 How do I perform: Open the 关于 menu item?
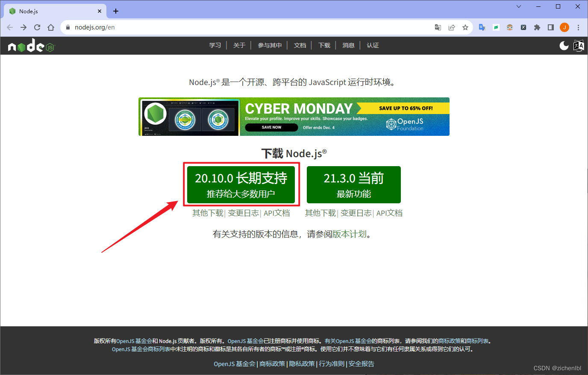239,45
